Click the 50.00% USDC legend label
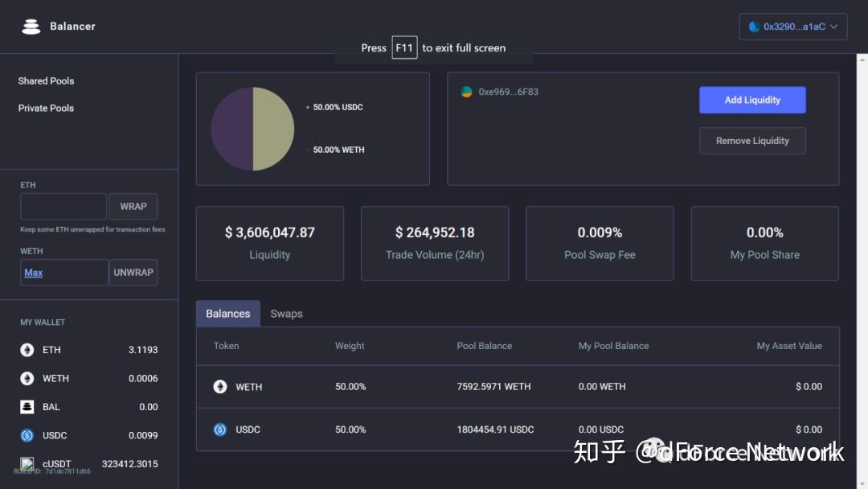The height and width of the screenshot is (489, 868). pos(338,108)
